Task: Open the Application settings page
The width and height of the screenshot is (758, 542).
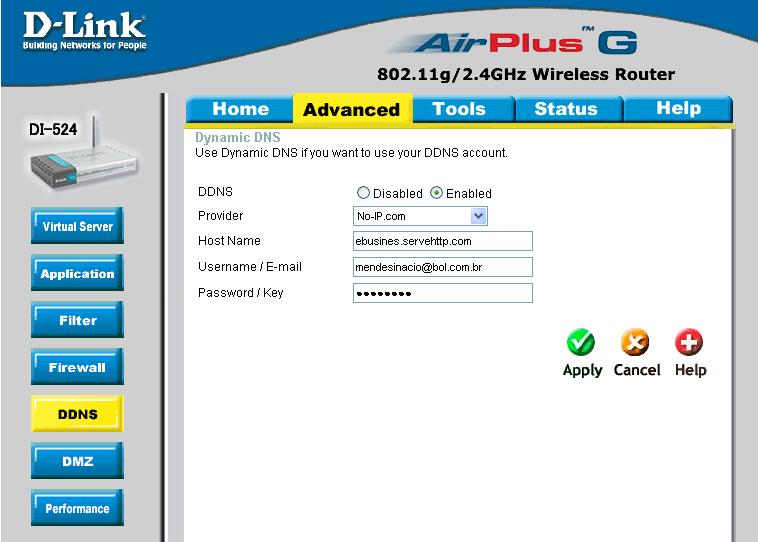Action: point(77,273)
